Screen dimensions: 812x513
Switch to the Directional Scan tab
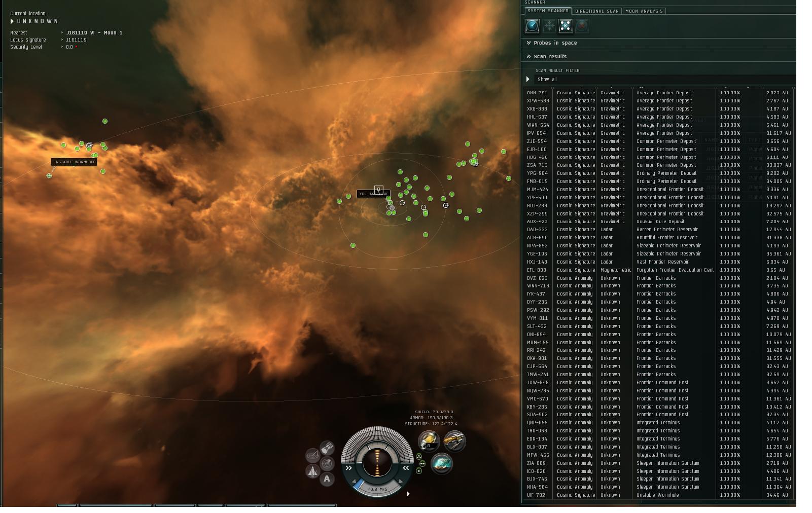597,11
